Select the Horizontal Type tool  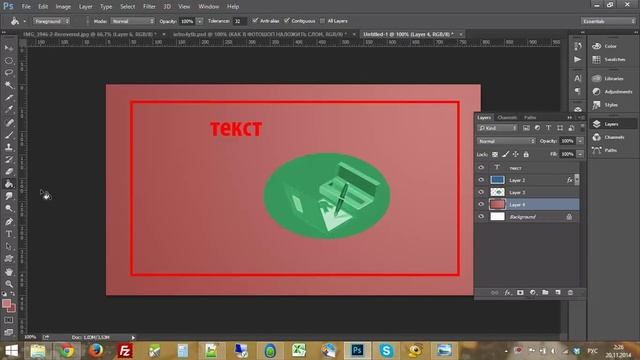point(9,234)
